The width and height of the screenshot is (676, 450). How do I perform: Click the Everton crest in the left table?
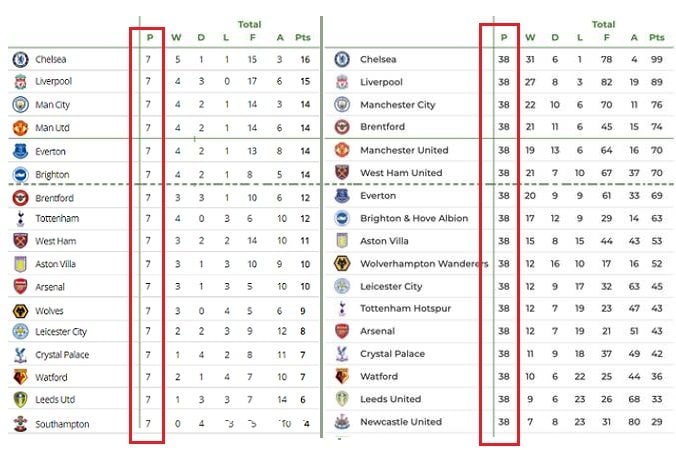point(20,151)
